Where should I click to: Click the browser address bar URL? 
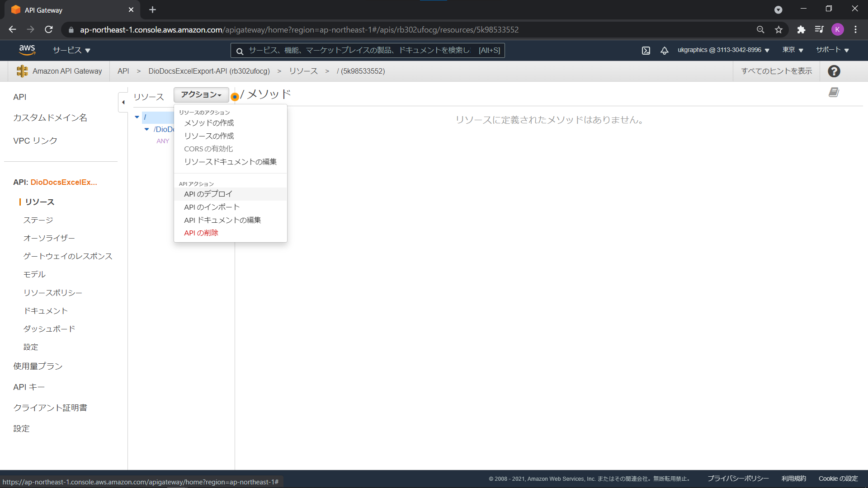pyautogui.click(x=299, y=30)
